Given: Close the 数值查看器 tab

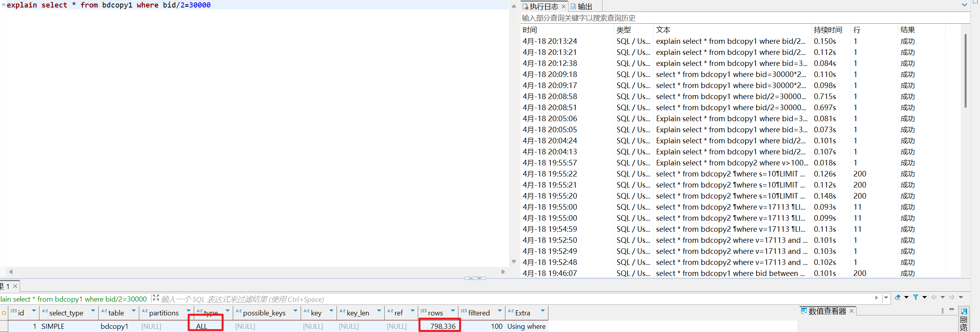Looking at the screenshot, I should [851, 311].
